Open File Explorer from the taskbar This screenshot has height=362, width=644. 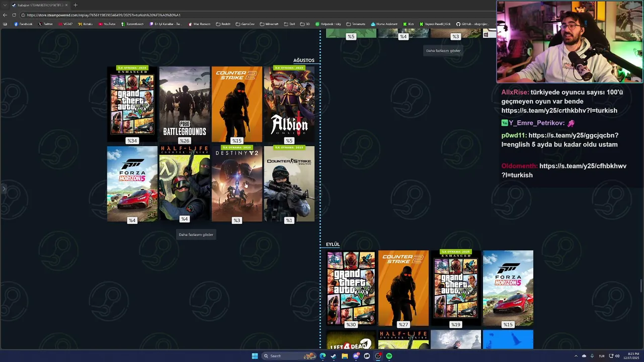pyautogui.click(x=345, y=356)
